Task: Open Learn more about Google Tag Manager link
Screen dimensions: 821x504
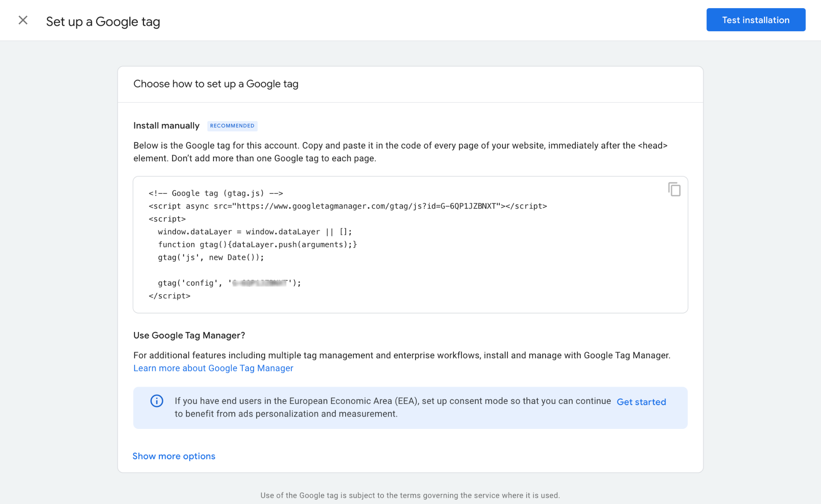Action: 213,368
